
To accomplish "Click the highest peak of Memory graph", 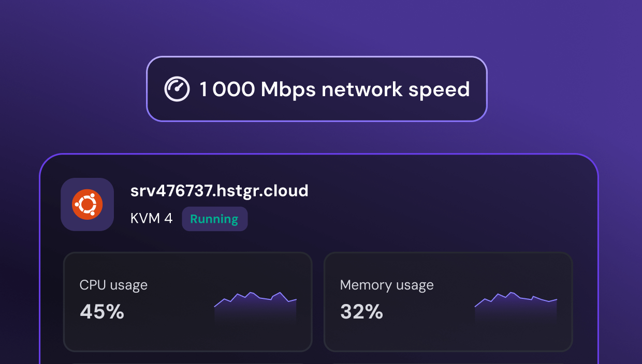I will tap(512, 293).
